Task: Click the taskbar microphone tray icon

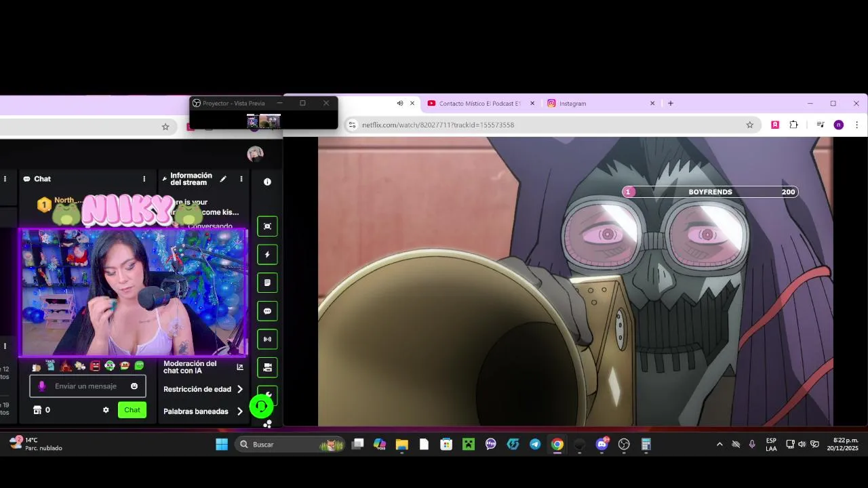Action: [752, 445]
